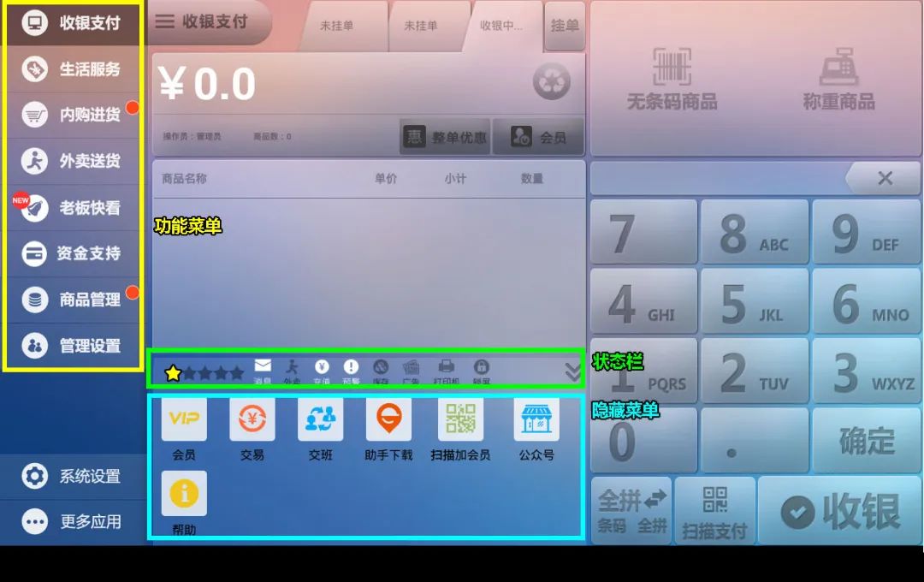This screenshot has width=924, height=582.
Task: Tap keypad digit 6 MNO
Action: [866, 301]
